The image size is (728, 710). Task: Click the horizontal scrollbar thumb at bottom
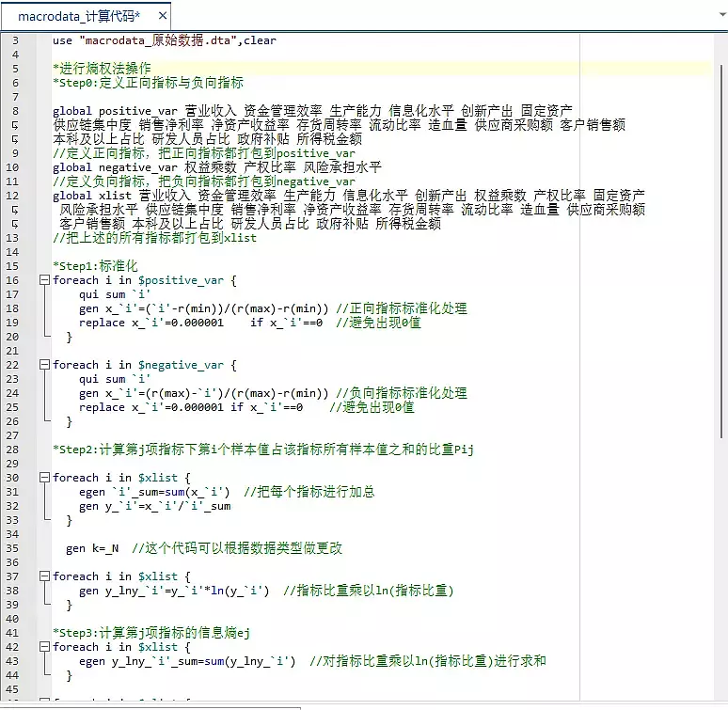coord(150,708)
